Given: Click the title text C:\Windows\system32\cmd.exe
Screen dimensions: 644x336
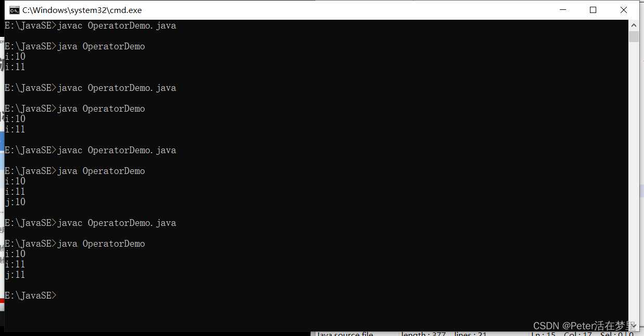Looking at the screenshot, I should [82, 10].
